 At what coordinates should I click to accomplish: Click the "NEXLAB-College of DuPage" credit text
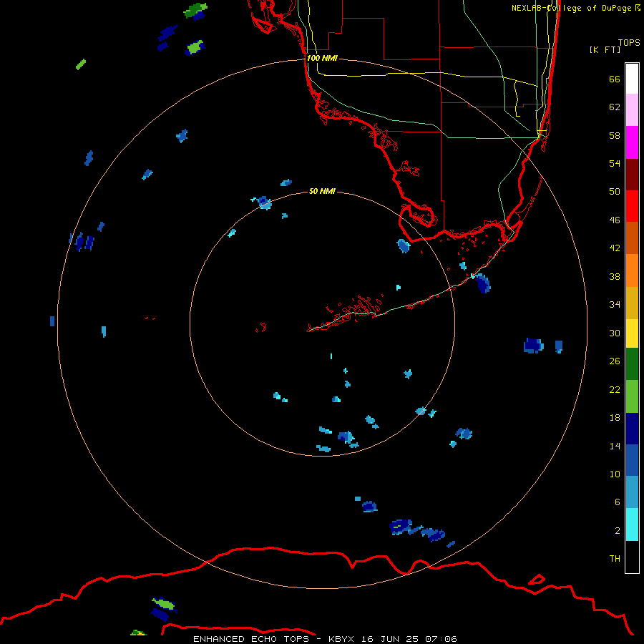click(x=571, y=8)
